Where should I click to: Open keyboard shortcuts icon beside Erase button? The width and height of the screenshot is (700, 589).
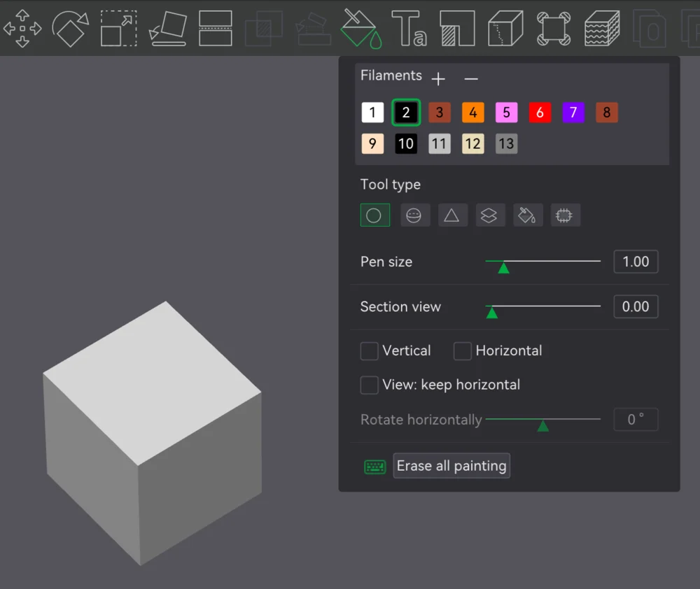coord(375,467)
